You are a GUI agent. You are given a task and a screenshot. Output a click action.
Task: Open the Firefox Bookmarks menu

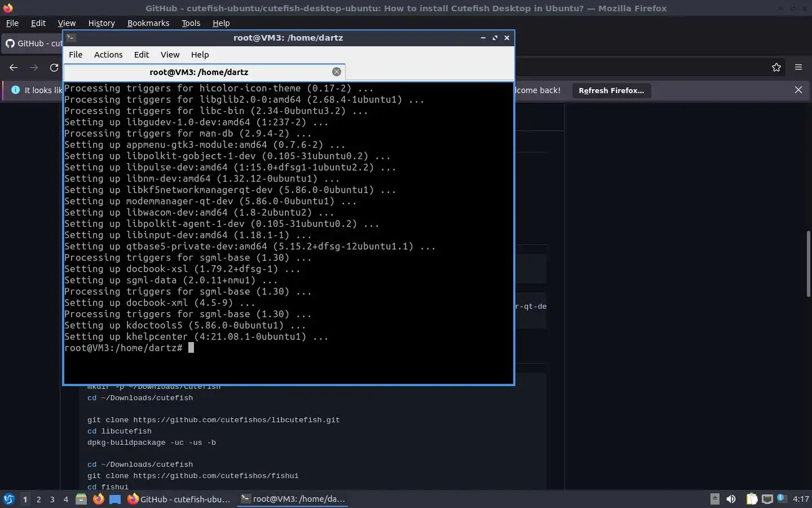(x=148, y=23)
